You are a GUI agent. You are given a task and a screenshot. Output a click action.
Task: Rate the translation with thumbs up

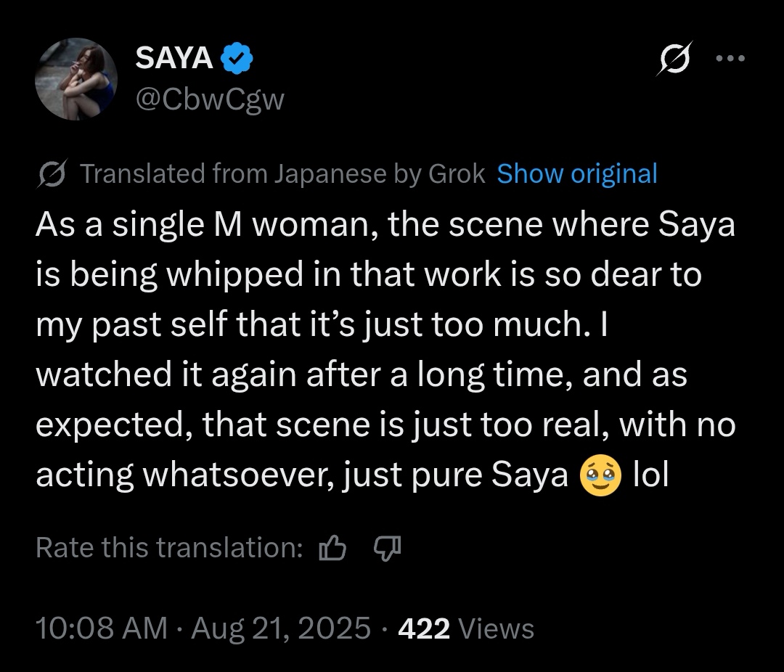click(332, 549)
